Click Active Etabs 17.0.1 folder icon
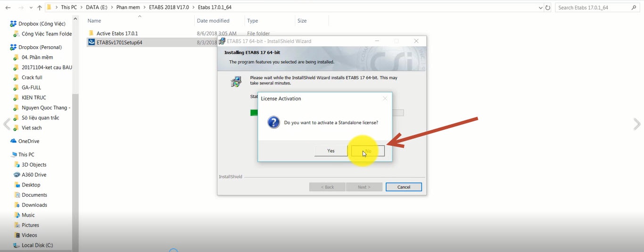This screenshot has width=644, height=252. [91, 34]
